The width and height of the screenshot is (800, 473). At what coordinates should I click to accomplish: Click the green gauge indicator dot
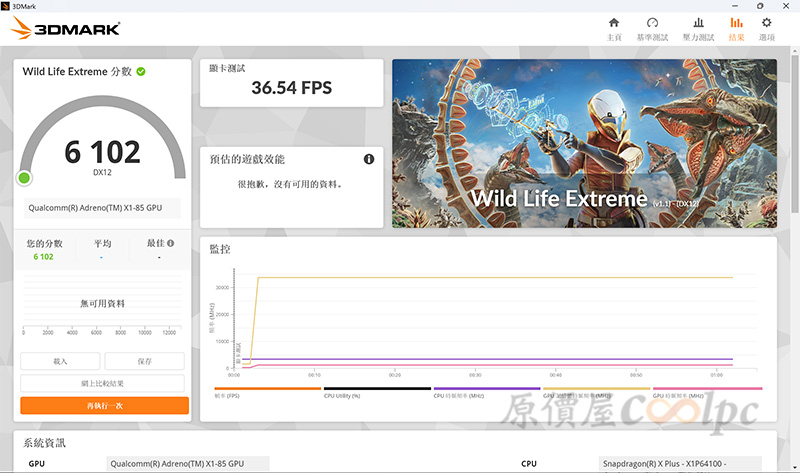click(x=24, y=178)
